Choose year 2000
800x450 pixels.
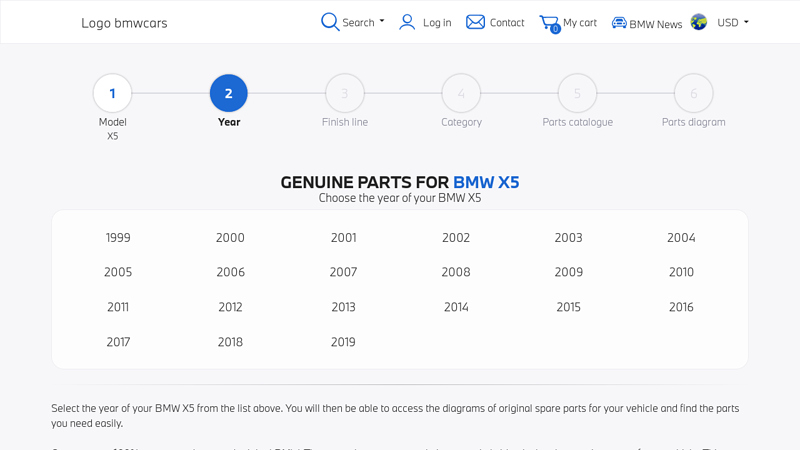coord(230,237)
